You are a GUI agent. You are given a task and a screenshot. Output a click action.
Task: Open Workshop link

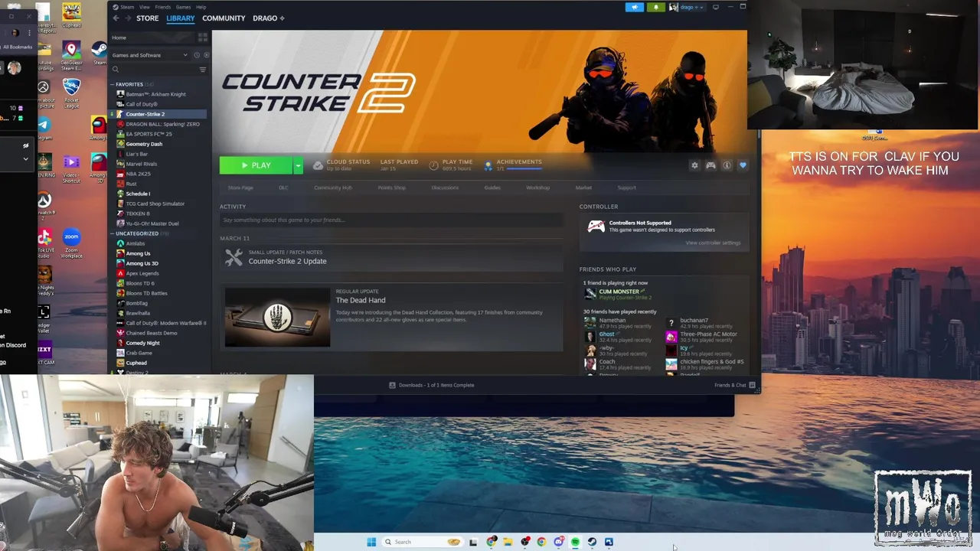tap(537, 187)
